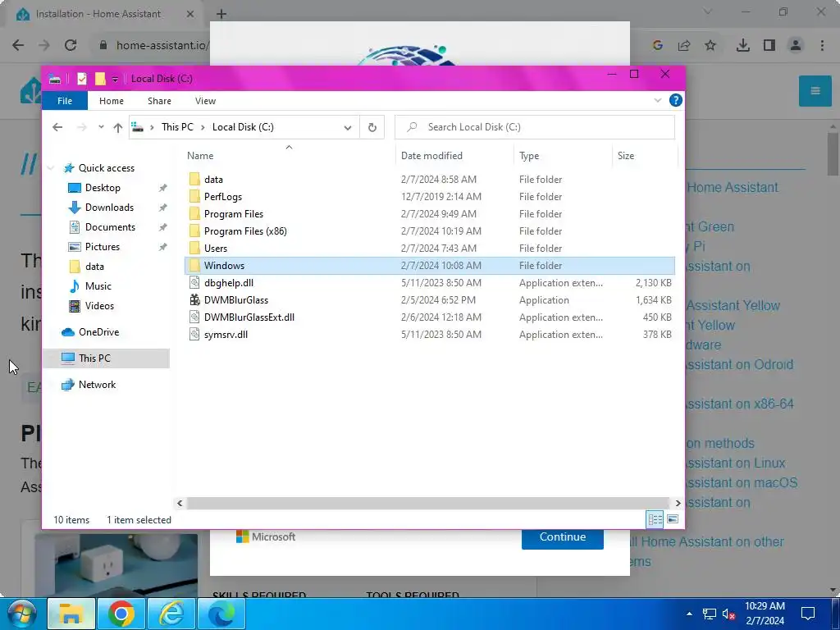
Task: Go back in the Chrome browser
Action: point(18,45)
